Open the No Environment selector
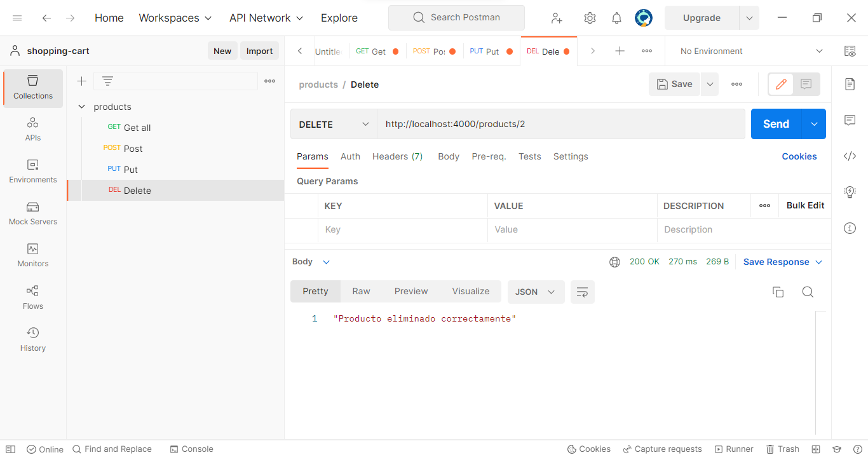This screenshot has width=868, height=455. 747,51
